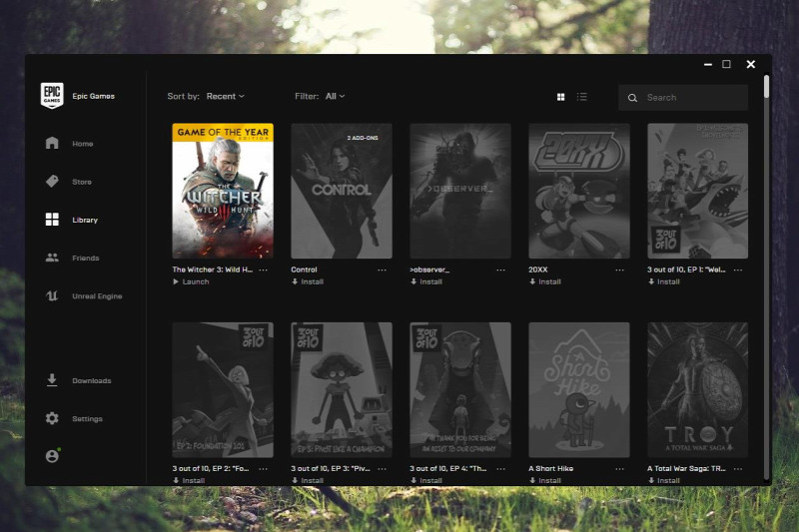This screenshot has width=799, height=532.
Task: Open the user account profile icon
Action: [52, 456]
